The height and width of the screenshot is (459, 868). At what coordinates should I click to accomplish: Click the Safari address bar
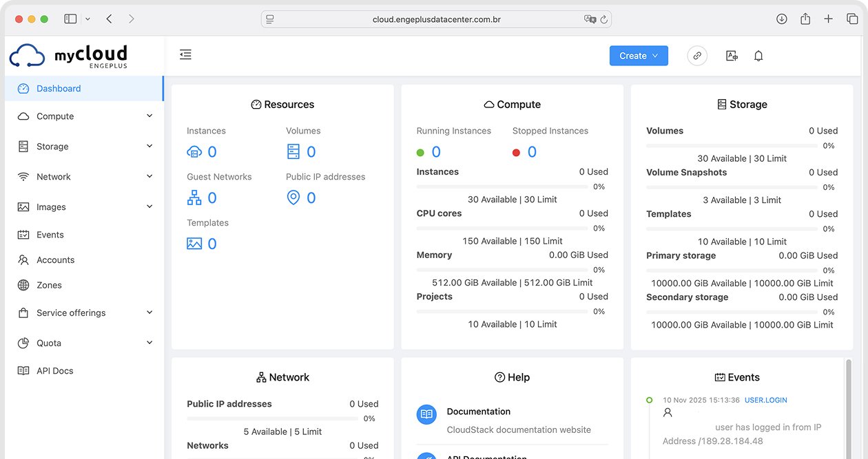436,19
